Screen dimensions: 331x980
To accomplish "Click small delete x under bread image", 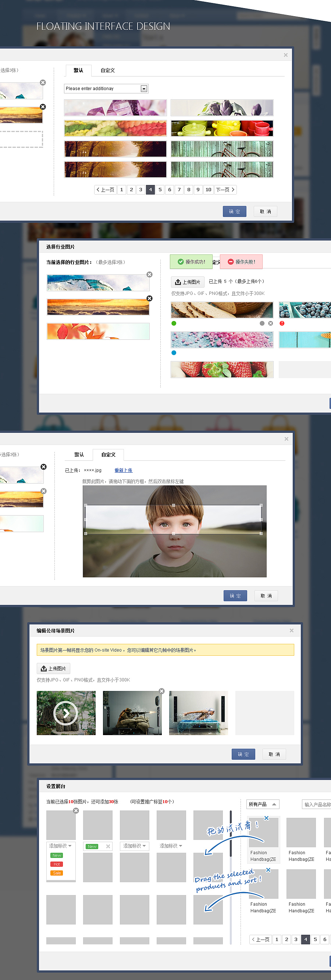I will pyautogui.click(x=271, y=323).
